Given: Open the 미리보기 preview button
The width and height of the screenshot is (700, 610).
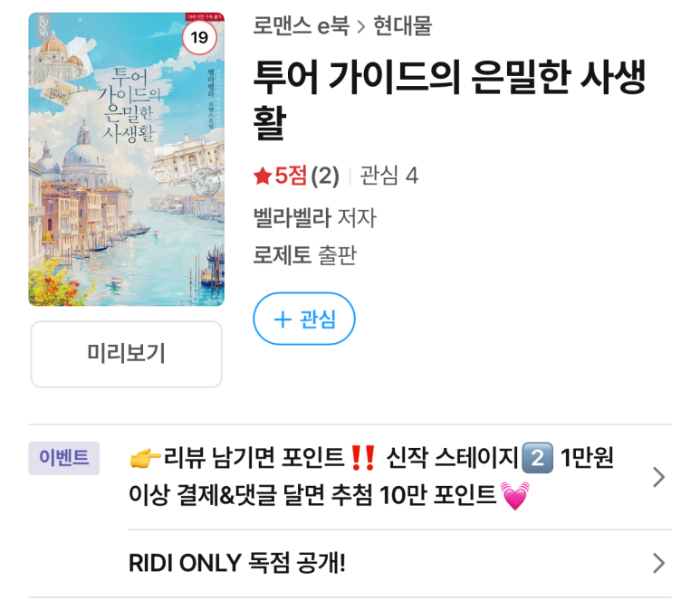Looking at the screenshot, I should pos(127,354).
